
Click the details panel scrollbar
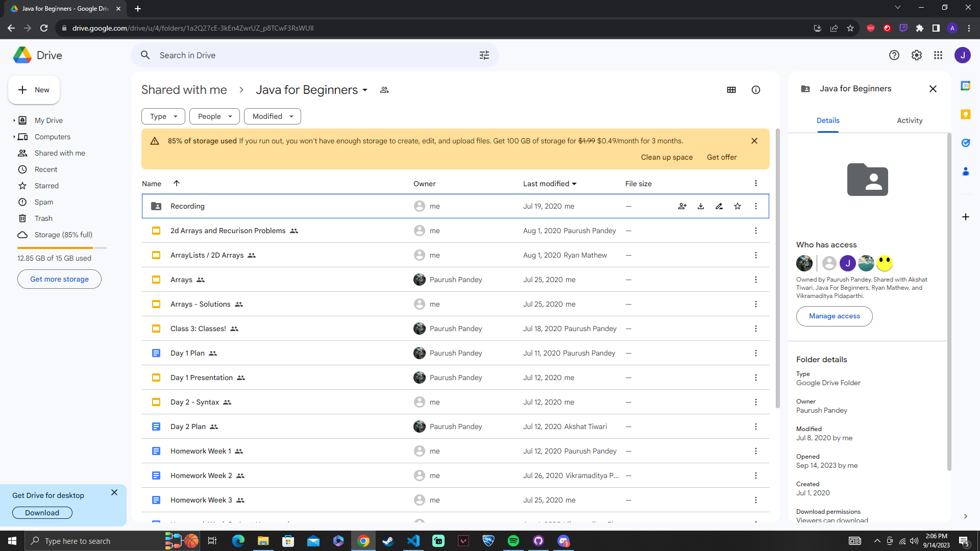(x=949, y=302)
